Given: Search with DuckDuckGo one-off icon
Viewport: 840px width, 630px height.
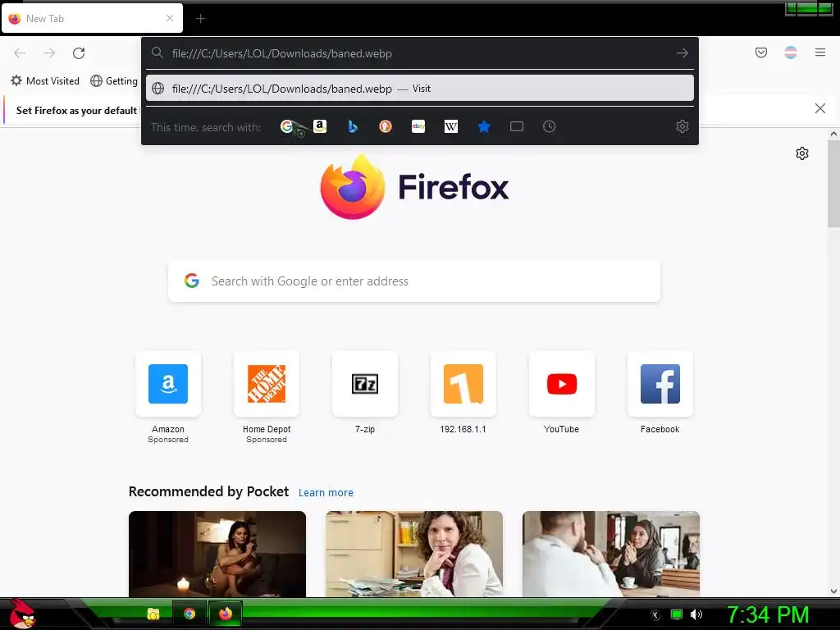Looking at the screenshot, I should [386, 126].
